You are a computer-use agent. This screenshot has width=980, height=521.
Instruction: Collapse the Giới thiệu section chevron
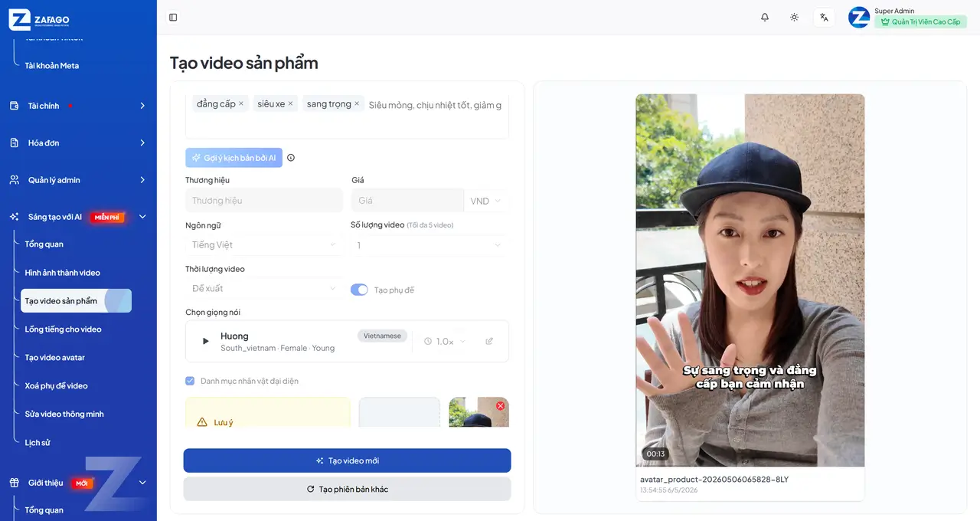(142, 483)
